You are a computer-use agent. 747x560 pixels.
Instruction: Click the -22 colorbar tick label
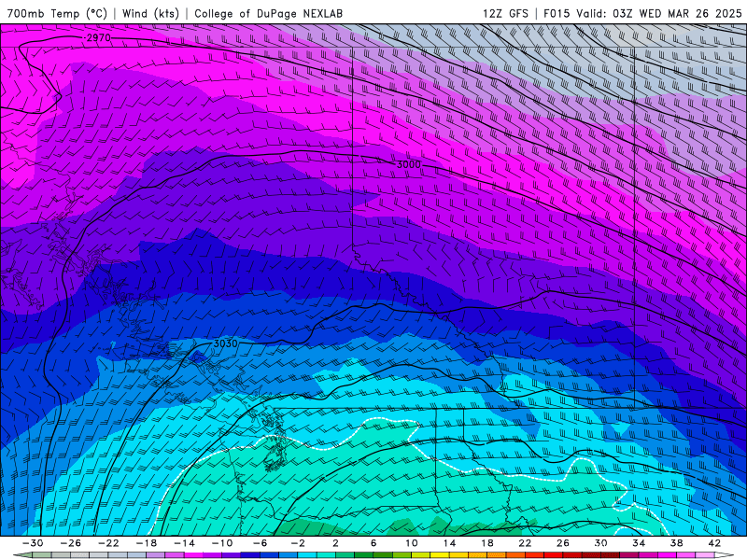pyautogui.click(x=108, y=543)
